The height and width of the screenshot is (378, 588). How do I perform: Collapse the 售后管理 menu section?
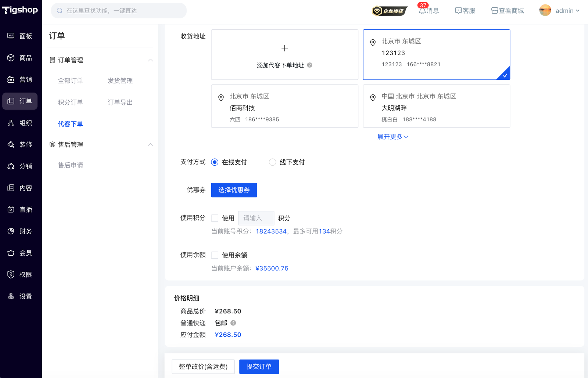click(150, 144)
